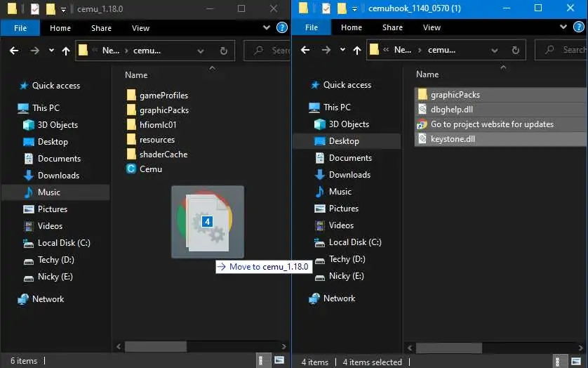Switch to large icons view in cemuhook window
Screen dimensions: 588x368
coord(576,362)
